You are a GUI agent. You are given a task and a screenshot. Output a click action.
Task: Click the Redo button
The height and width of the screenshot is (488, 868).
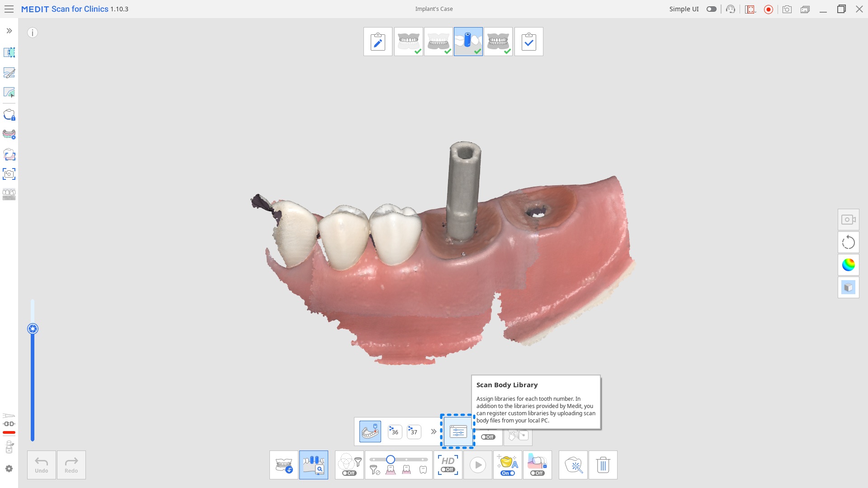tap(71, 465)
